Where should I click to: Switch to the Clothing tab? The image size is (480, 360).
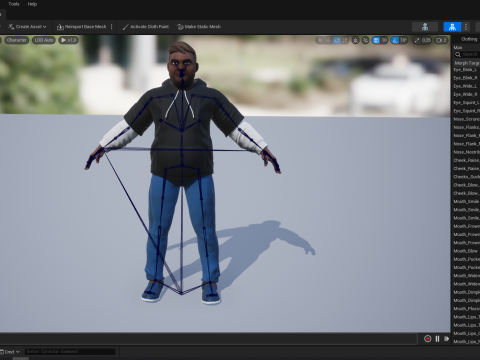pyautogui.click(x=469, y=39)
